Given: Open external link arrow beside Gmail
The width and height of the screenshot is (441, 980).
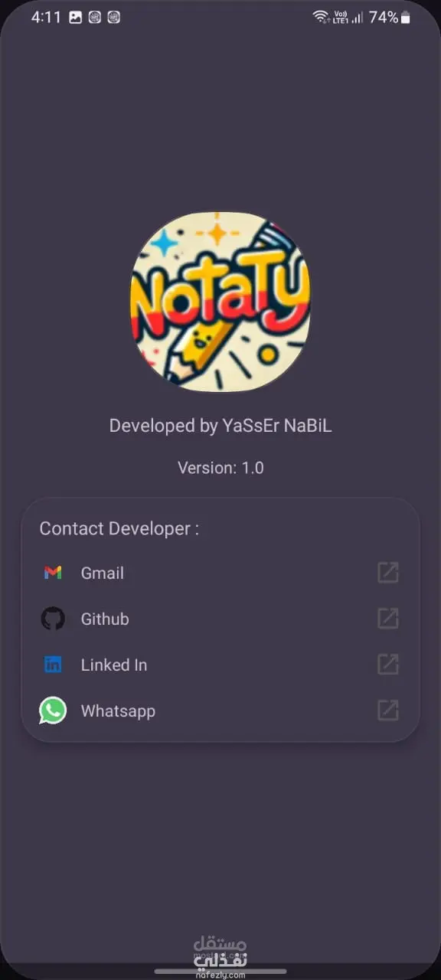Looking at the screenshot, I should pos(388,573).
